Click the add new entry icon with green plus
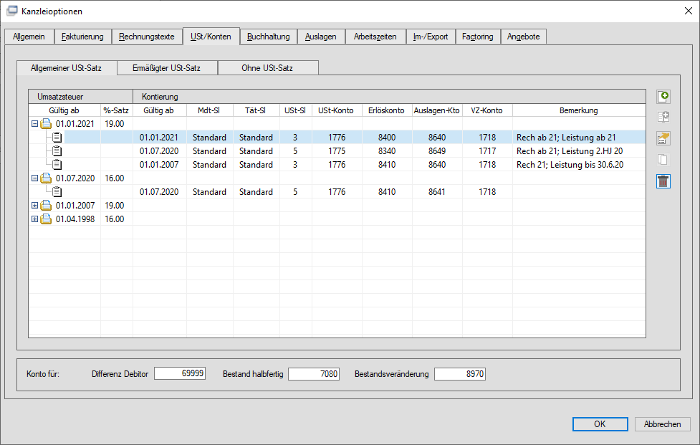Image resolution: width=700 pixels, height=445 pixels. pyautogui.click(x=663, y=96)
